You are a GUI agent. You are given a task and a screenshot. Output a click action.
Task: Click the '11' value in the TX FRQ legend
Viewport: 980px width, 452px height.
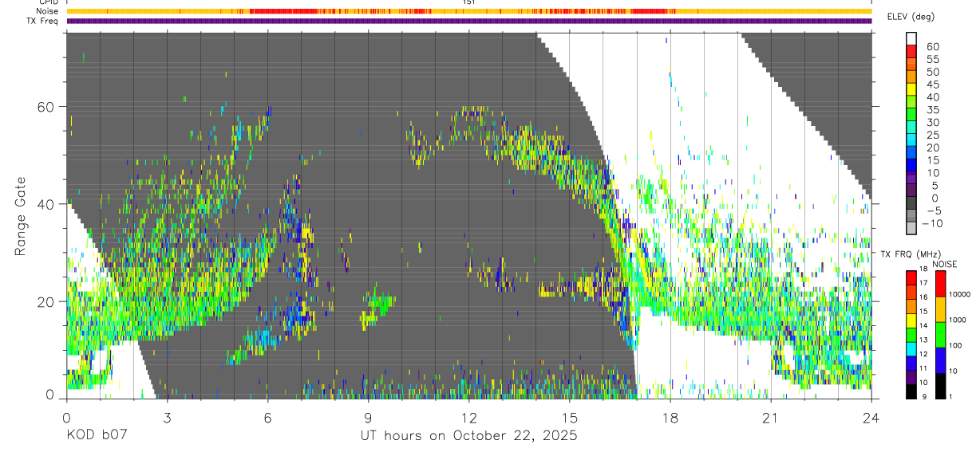pos(923,367)
